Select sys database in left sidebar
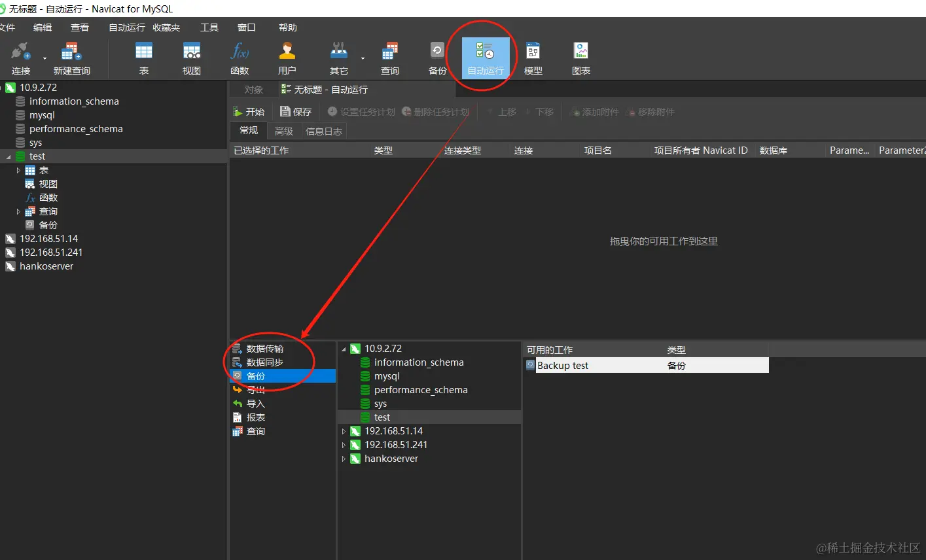This screenshot has height=560, width=926. click(x=35, y=143)
